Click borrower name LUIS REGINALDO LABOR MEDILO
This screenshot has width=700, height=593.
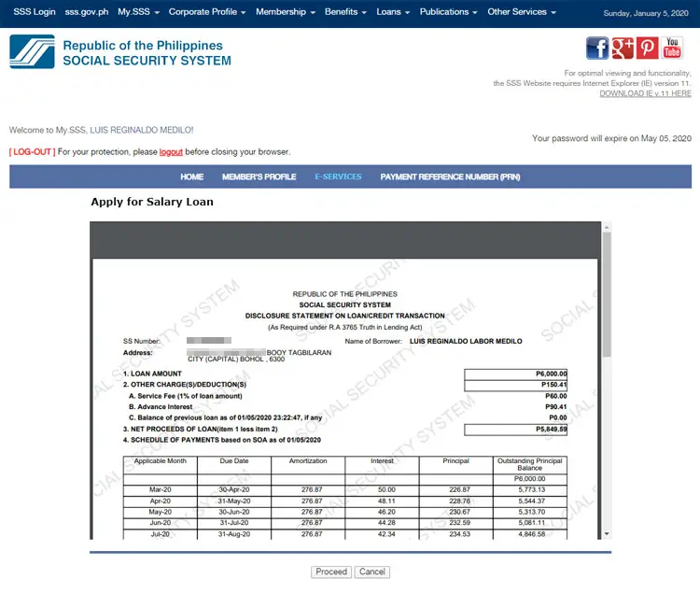pos(466,341)
